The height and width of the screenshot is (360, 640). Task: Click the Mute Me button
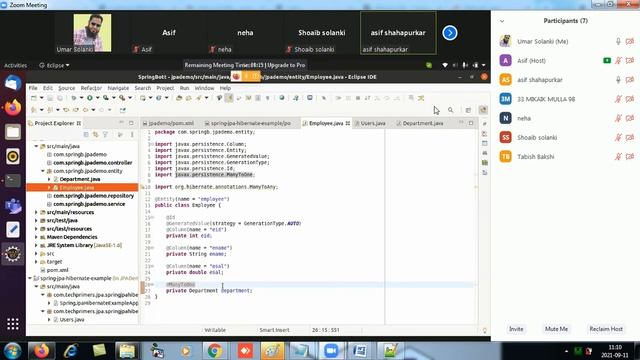(556, 329)
